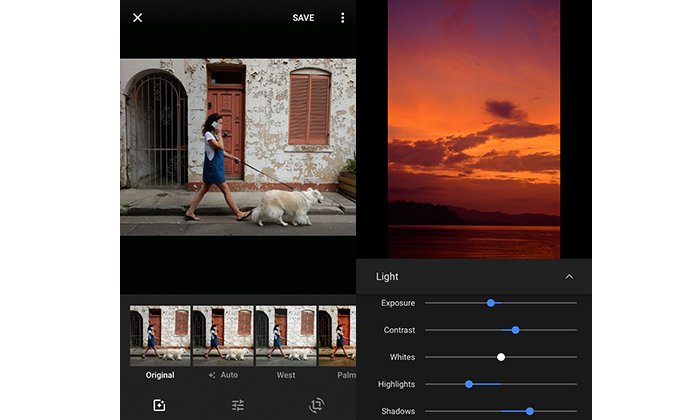The image size is (700, 420).
Task: Tap the sunset photo preview
Action: (x=474, y=129)
